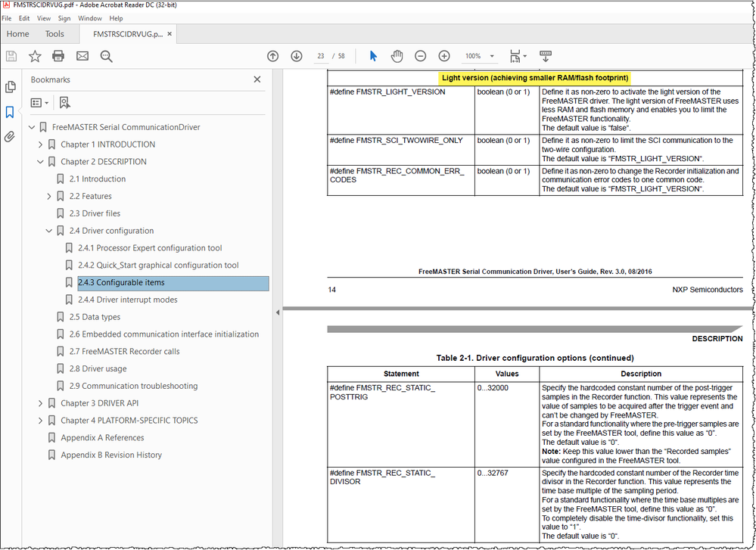
Task: Go to 2.7 FreeMASTER Recorder calls
Action: [x=124, y=352]
